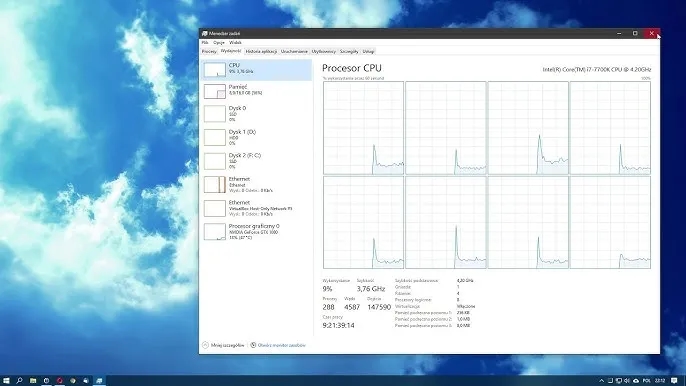Maximize the Task Manager window
The image size is (686, 386).
point(635,33)
